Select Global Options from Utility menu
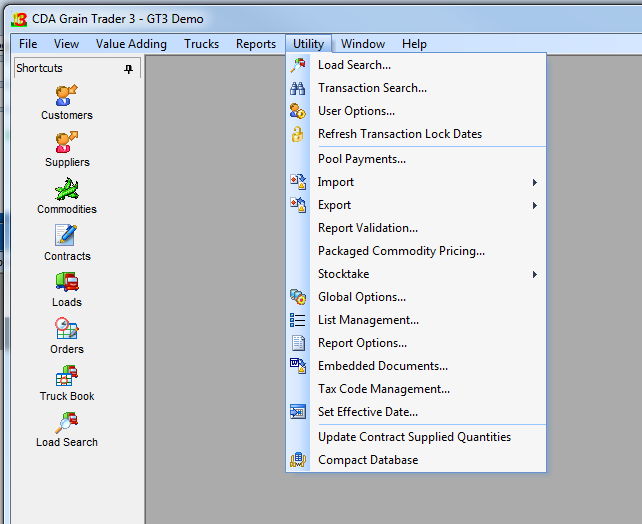 click(361, 297)
